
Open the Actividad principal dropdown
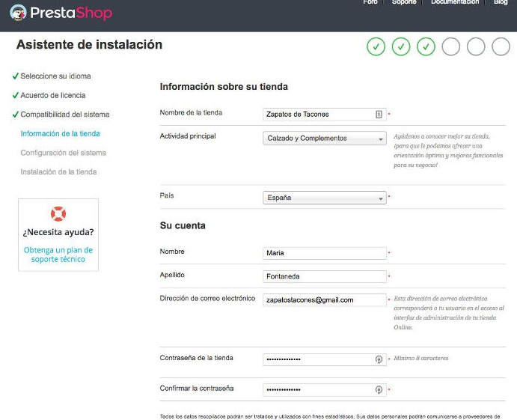[325, 139]
